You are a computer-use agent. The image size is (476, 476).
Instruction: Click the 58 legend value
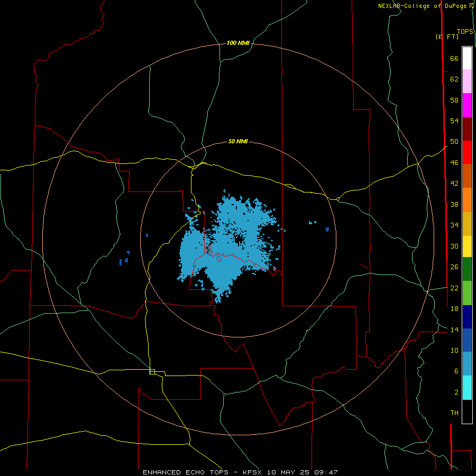pyautogui.click(x=454, y=100)
